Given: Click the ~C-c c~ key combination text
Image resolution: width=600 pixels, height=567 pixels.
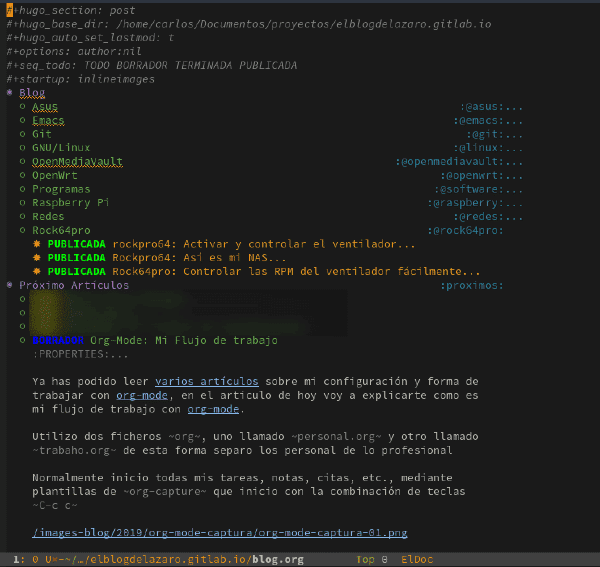Looking at the screenshot, I should [x=55, y=505].
